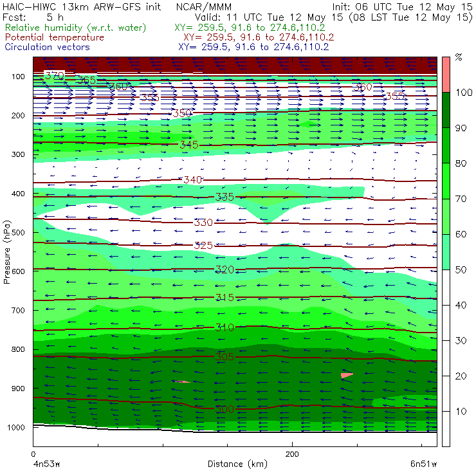This screenshot has height=476, width=476.
Task: Select the 700 pressure axis tick label
Action: (x=18, y=310)
